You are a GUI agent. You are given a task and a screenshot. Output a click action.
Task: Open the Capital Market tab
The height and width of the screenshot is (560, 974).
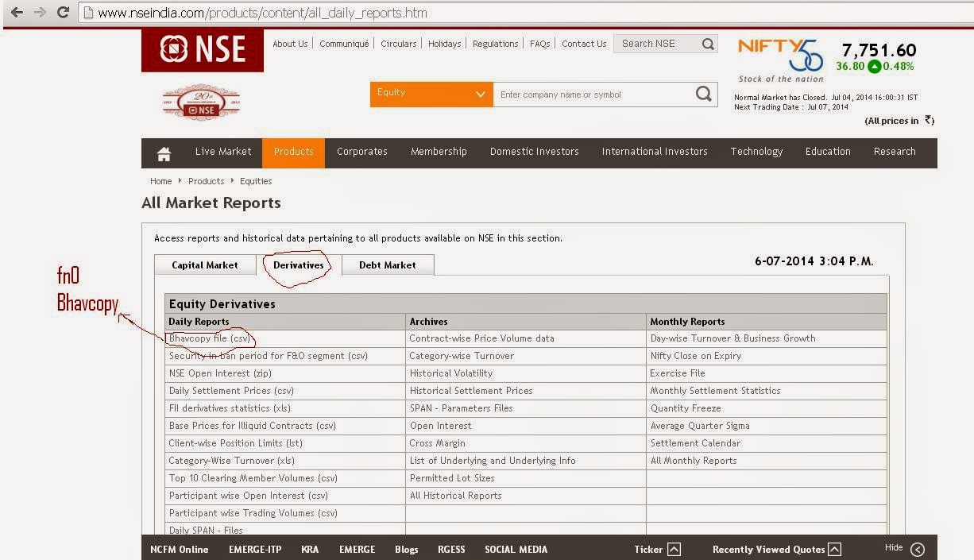pyautogui.click(x=205, y=265)
